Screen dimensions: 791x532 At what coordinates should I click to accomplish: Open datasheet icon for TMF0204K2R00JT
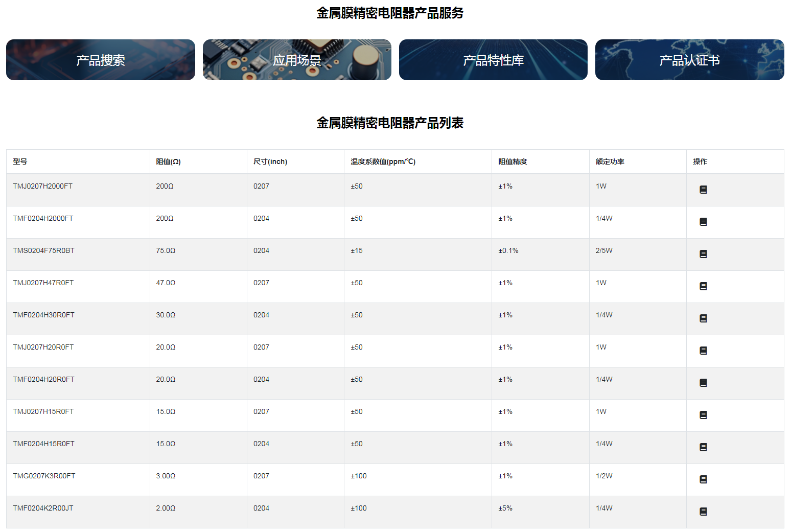(703, 512)
